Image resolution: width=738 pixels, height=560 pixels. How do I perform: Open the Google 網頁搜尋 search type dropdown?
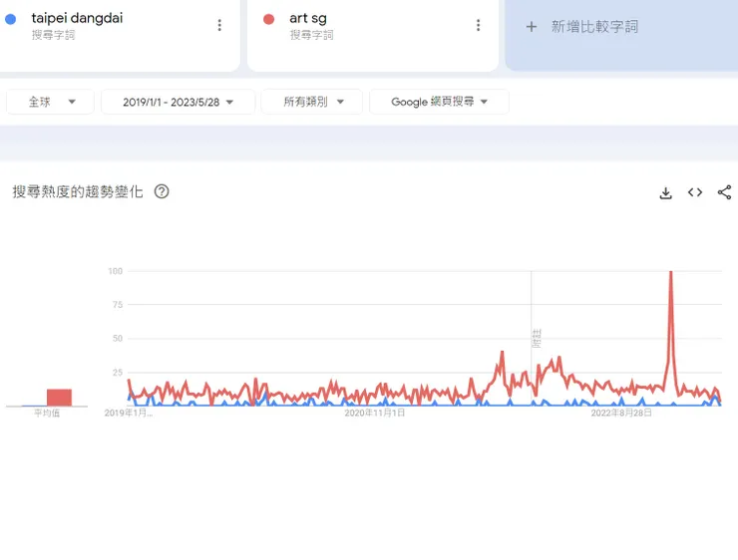(439, 102)
